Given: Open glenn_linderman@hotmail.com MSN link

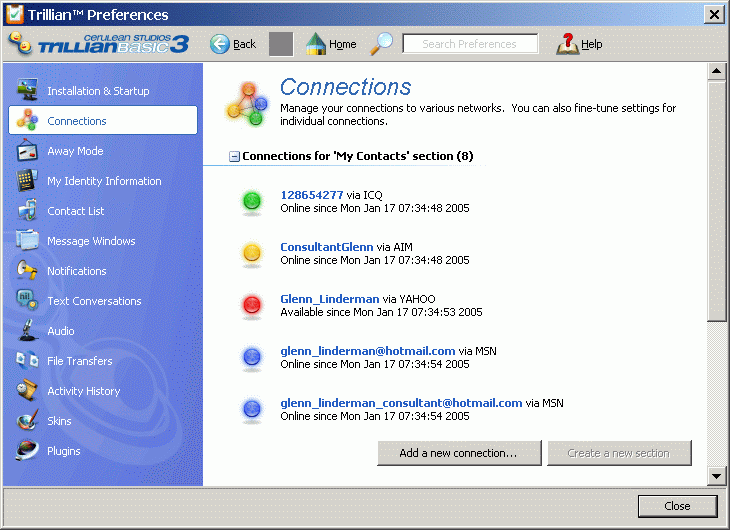Looking at the screenshot, I should point(368,351).
